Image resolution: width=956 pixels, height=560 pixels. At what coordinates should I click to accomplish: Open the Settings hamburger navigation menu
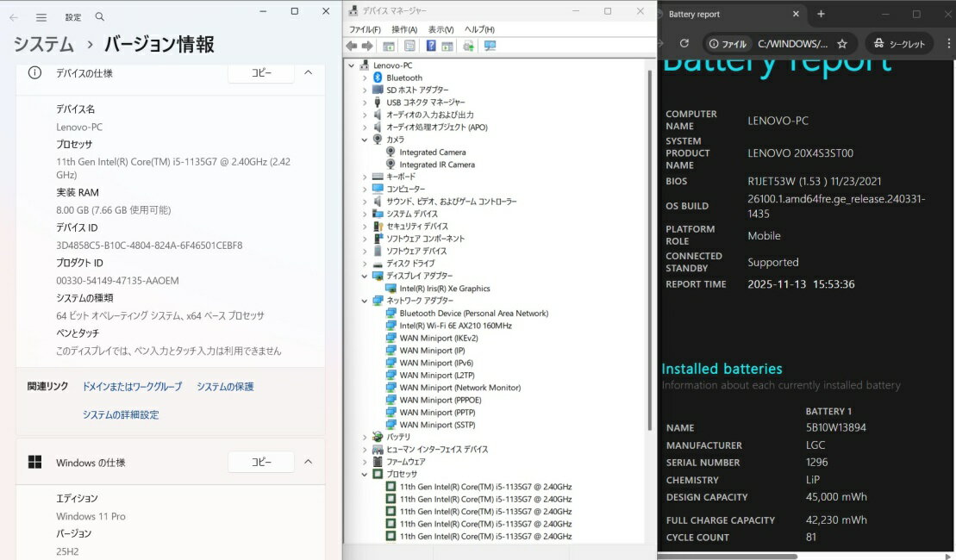click(41, 17)
